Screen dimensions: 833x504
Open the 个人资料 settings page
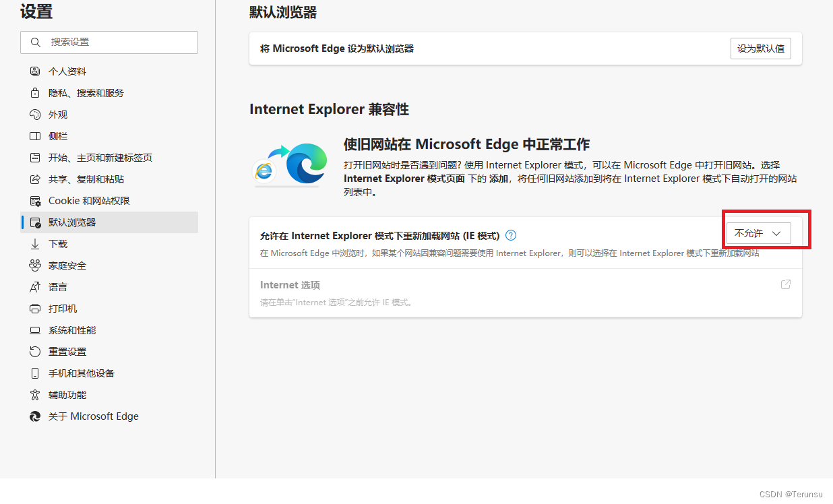[109, 71]
